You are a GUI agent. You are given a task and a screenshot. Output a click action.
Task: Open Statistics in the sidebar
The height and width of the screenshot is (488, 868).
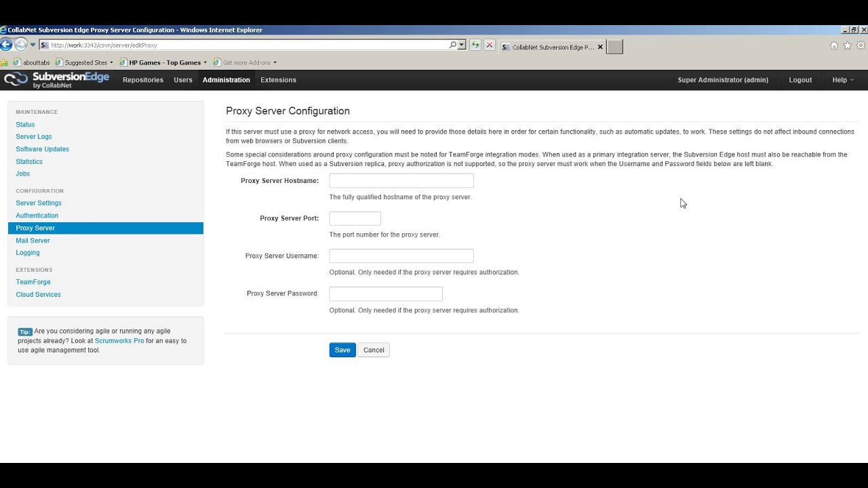click(x=29, y=162)
